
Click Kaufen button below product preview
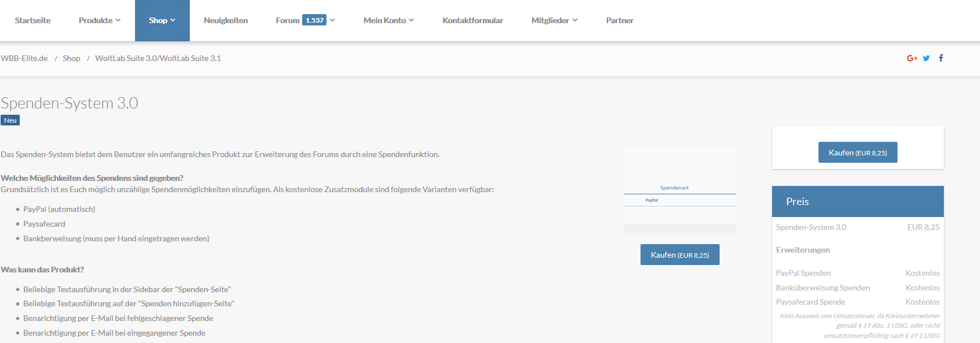pos(680,255)
